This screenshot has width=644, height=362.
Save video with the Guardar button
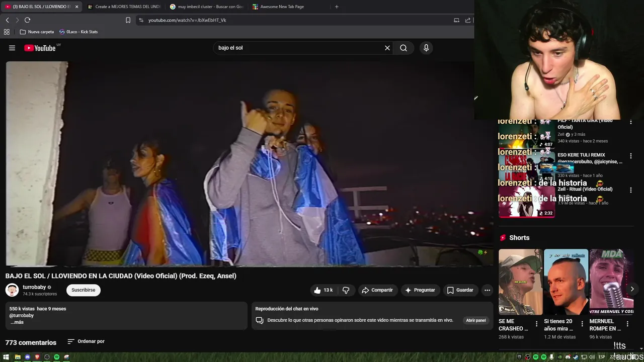click(x=460, y=290)
